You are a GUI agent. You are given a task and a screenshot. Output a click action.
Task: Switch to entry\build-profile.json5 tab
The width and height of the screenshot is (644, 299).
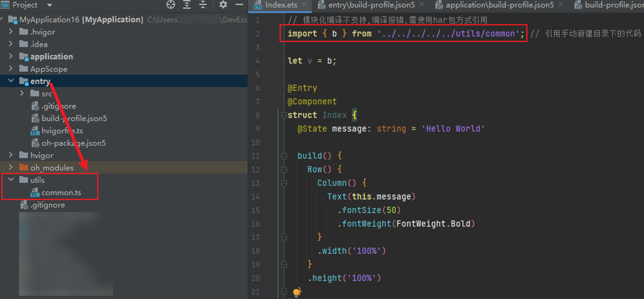point(371,5)
